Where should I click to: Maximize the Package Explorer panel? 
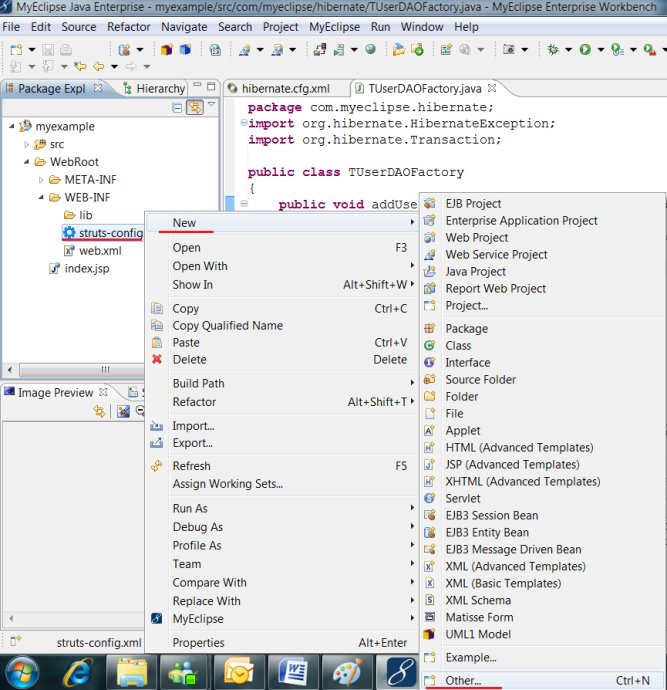pos(211,86)
